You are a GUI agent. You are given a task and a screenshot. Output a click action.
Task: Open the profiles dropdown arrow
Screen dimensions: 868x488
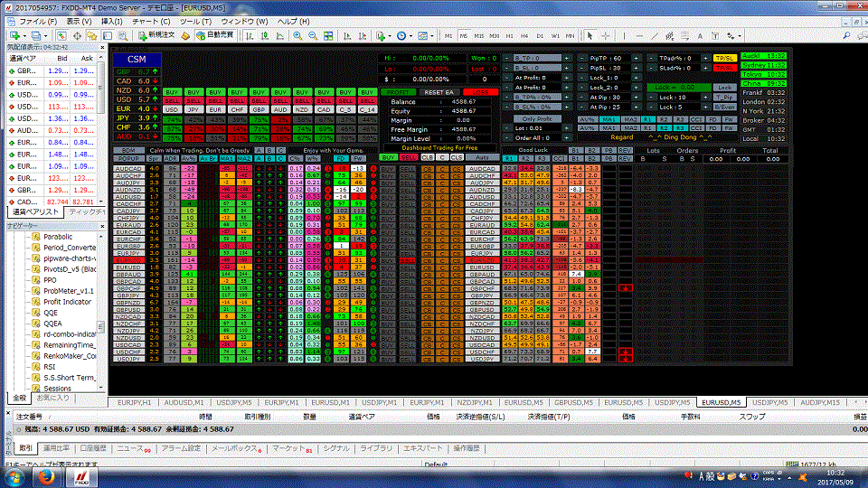point(45,36)
